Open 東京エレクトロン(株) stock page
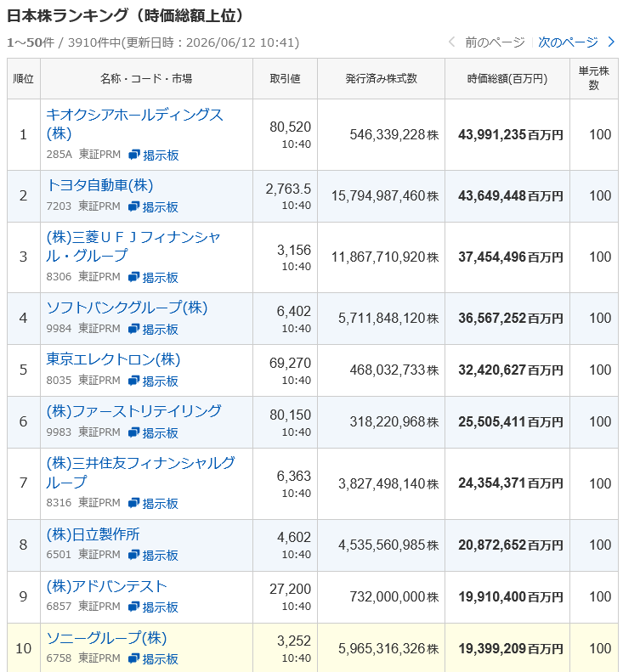623x672 pixels. (x=113, y=359)
